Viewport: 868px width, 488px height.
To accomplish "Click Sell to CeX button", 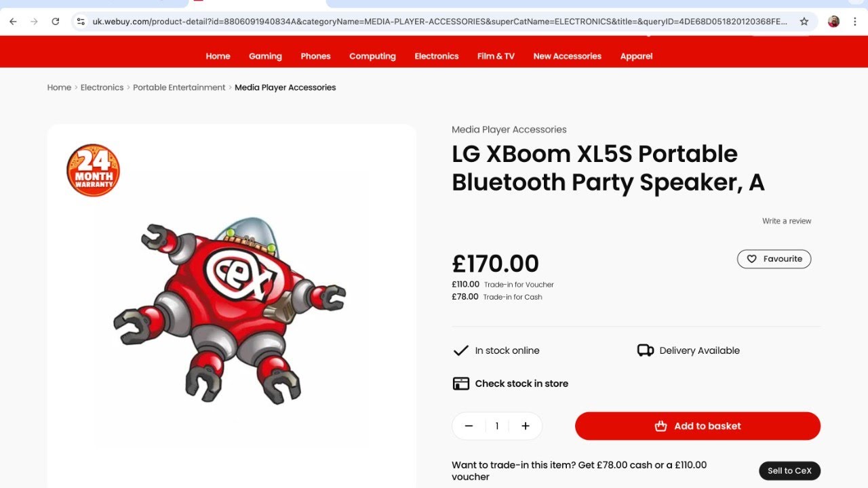I will (789, 471).
